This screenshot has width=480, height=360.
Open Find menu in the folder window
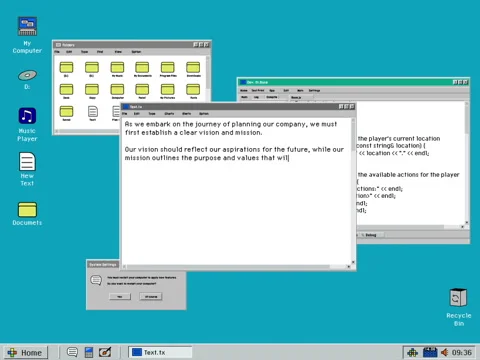pos(100,52)
